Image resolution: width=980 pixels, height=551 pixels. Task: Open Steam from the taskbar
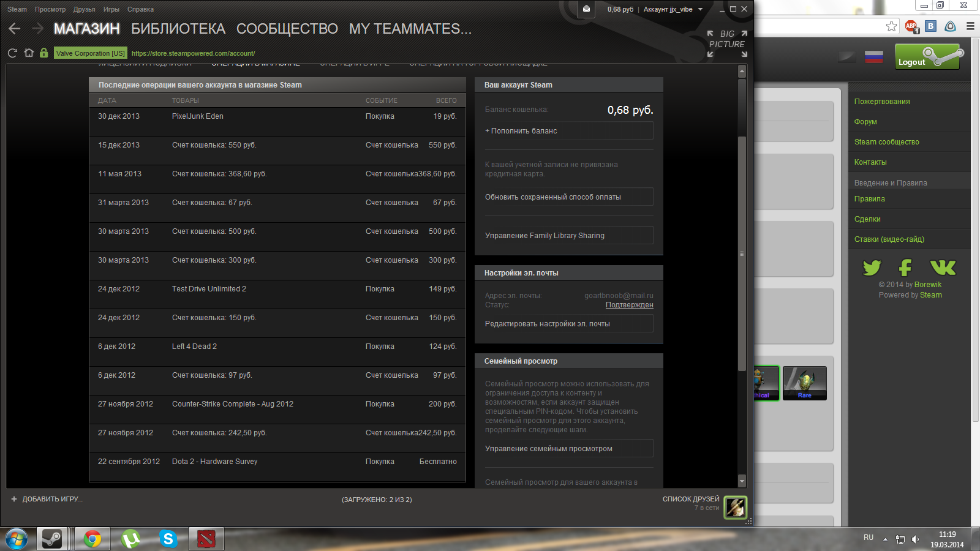click(x=52, y=539)
